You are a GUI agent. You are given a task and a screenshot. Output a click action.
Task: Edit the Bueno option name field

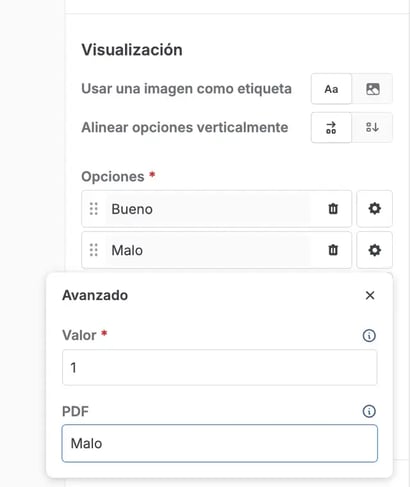click(208, 209)
